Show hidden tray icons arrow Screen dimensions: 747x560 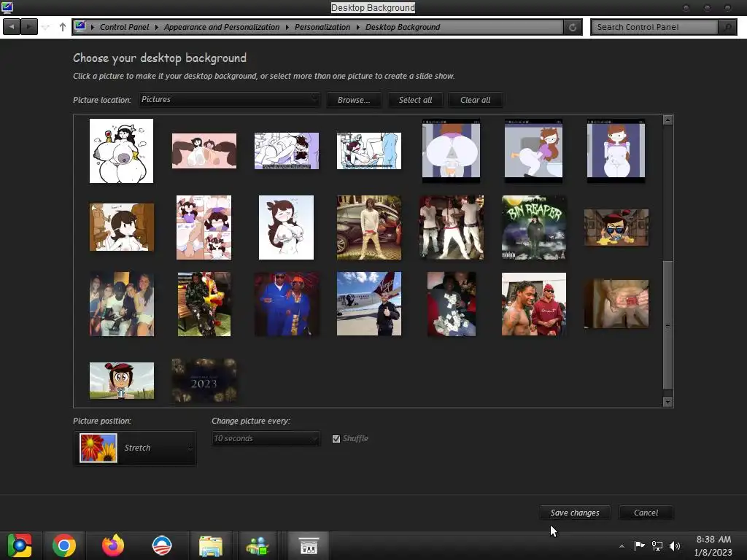click(x=622, y=545)
